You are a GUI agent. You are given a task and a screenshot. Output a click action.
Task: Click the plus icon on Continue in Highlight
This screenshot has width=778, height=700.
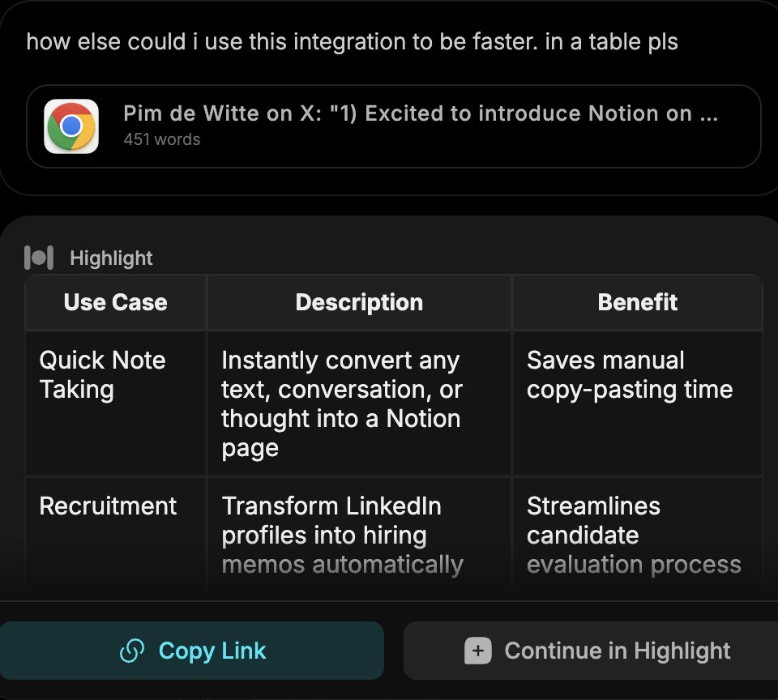(478, 651)
